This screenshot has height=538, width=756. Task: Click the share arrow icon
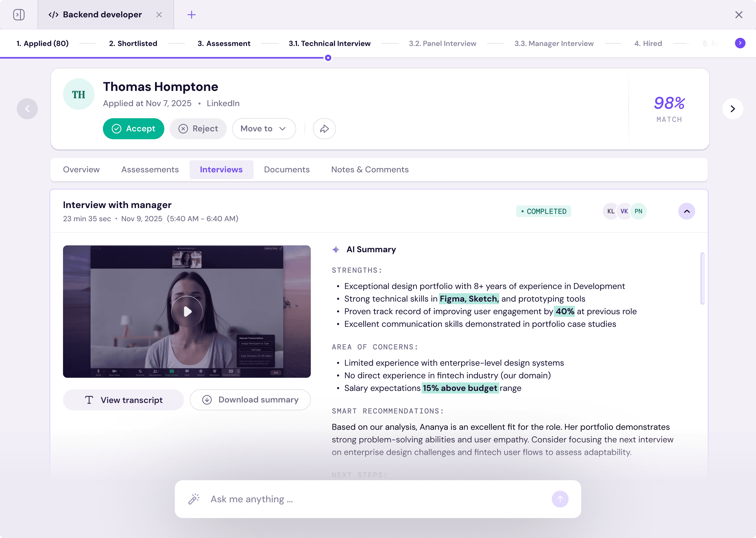click(324, 129)
